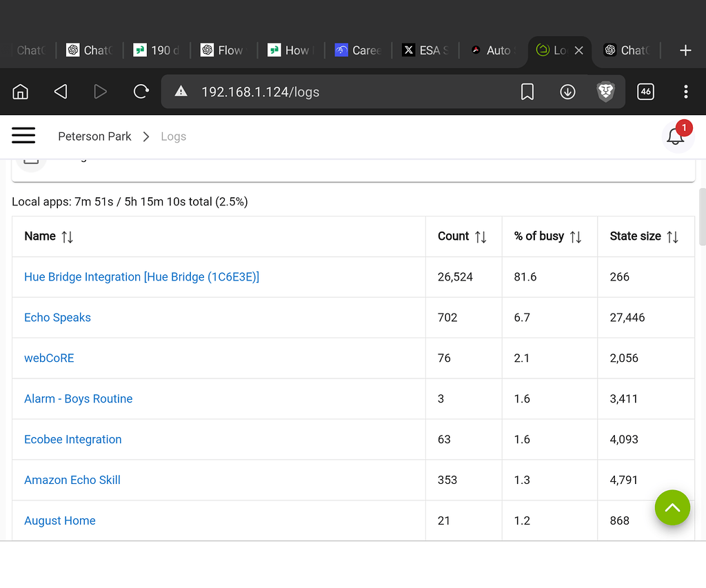Screen dimensions: 706x588
Task: Click the address bar URL field
Action: pos(345,92)
